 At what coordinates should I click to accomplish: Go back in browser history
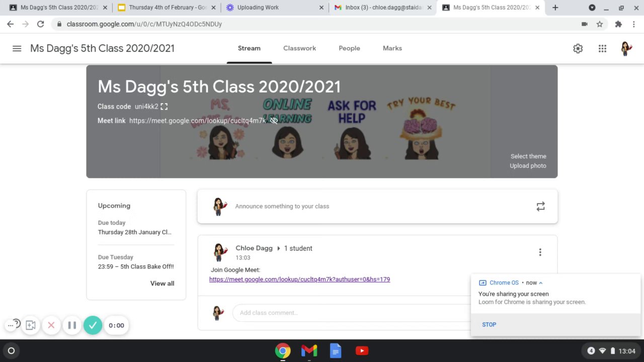pos(10,24)
